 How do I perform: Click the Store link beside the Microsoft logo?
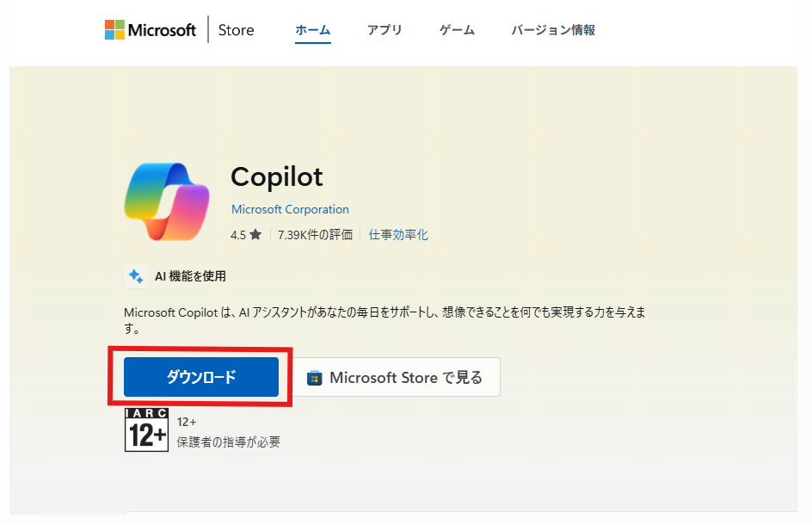[236, 30]
